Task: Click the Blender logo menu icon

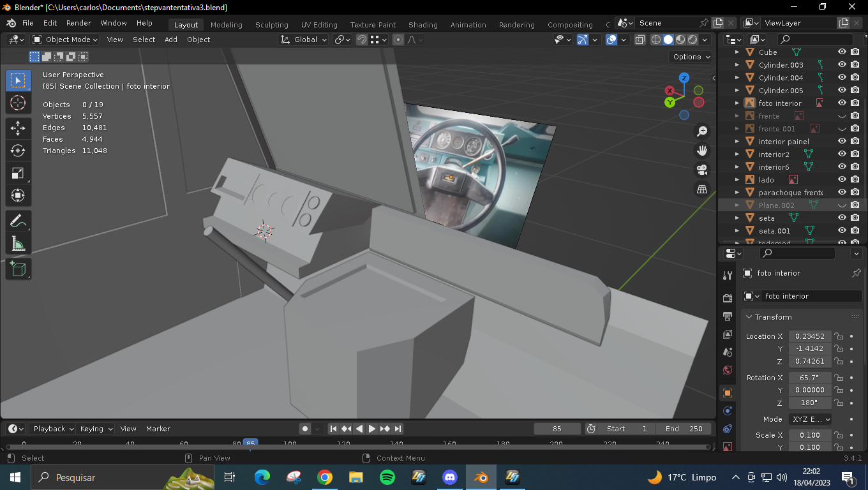Action: pyautogui.click(x=11, y=23)
